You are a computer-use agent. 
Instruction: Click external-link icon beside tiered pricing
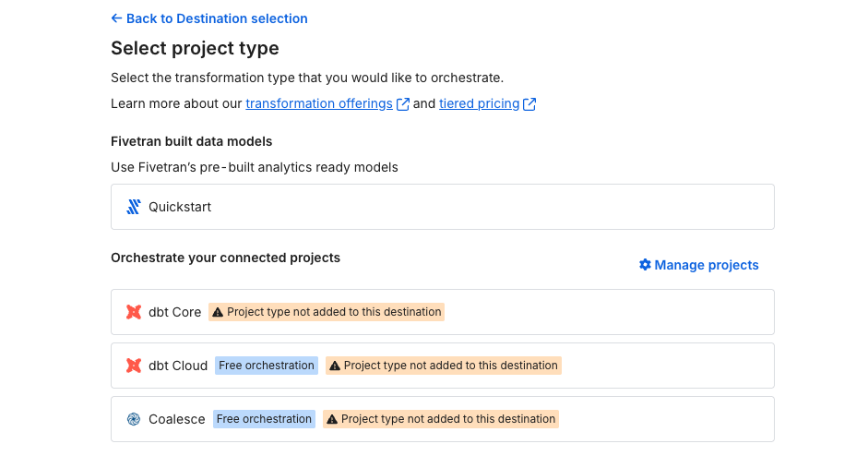pyautogui.click(x=529, y=104)
